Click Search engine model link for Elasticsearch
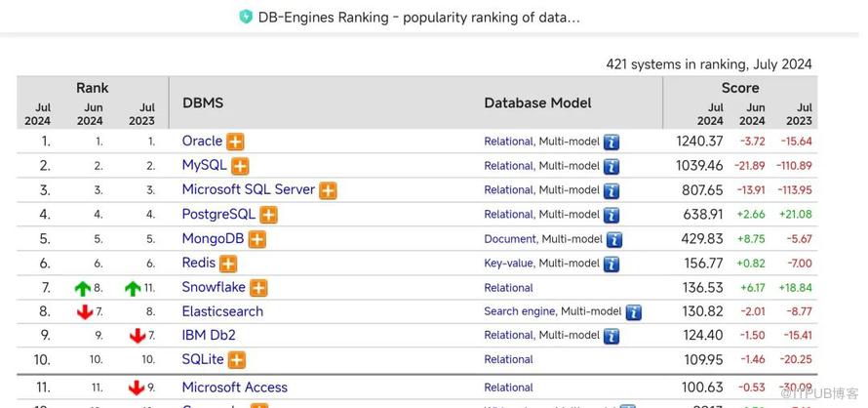Screen dimensions: 868x408 coord(519,311)
